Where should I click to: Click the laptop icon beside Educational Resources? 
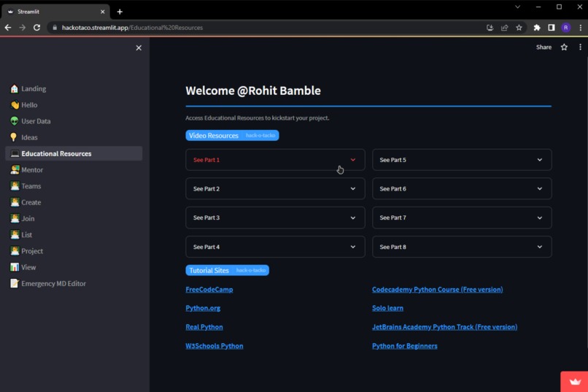click(15, 153)
